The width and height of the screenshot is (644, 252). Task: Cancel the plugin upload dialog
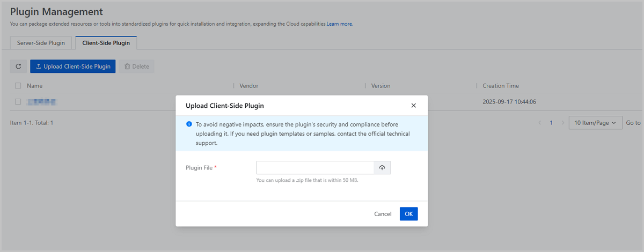383,214
